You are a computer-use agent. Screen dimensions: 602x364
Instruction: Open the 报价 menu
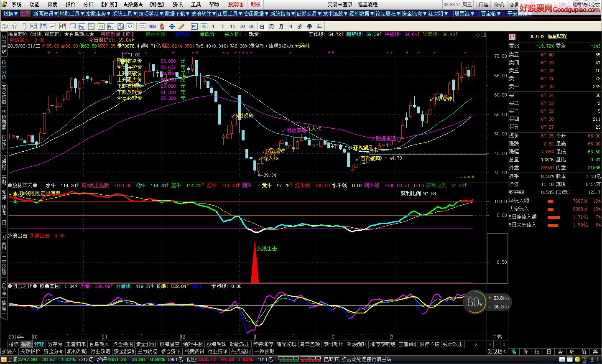tap(70, 4)
